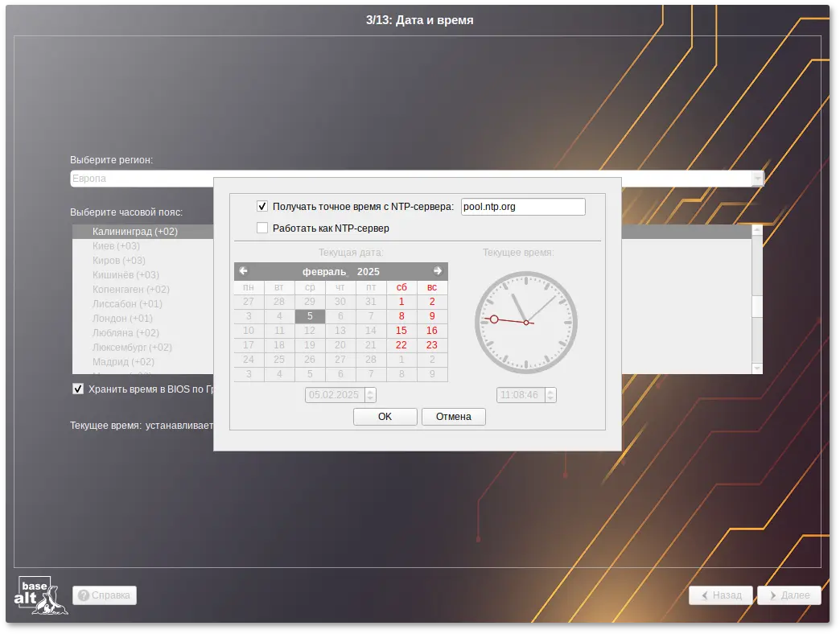Click the date field stepper arrows
The width and height of the screenshot is (840, 634).
[x=370, y=395]
